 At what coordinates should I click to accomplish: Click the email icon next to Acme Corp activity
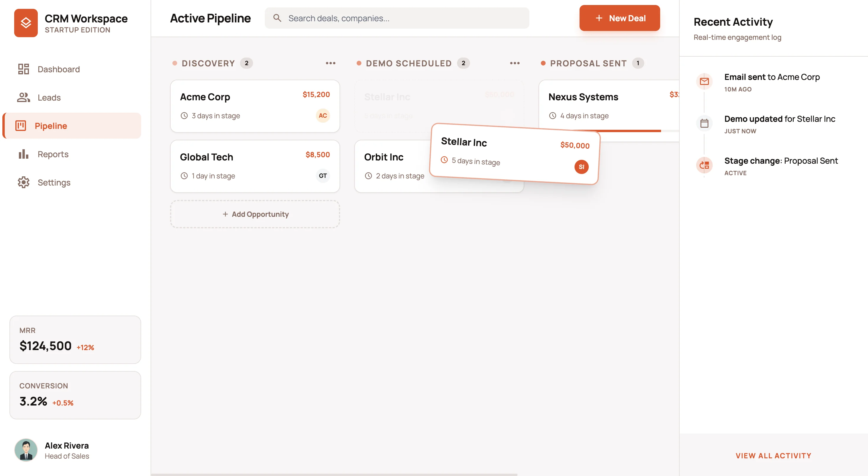(x=704, y=81)
